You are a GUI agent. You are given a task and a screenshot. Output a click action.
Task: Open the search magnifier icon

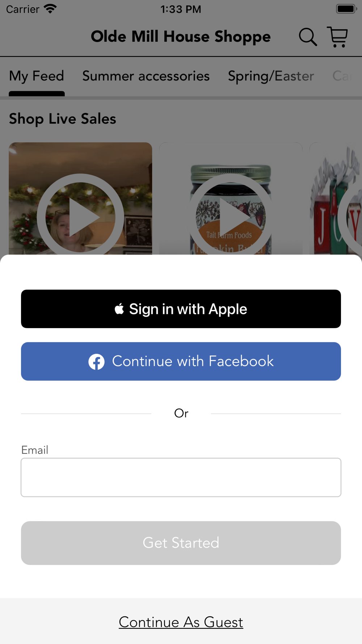click(308, 37)
